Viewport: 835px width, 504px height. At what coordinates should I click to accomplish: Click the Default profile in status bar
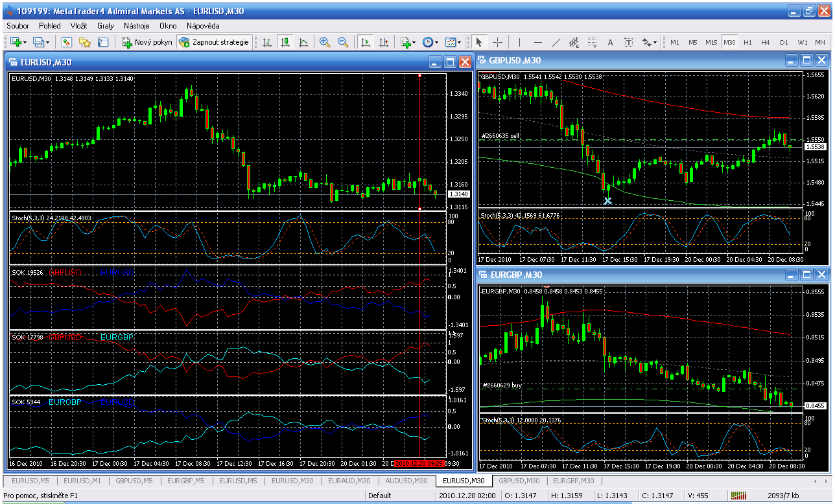379,496
